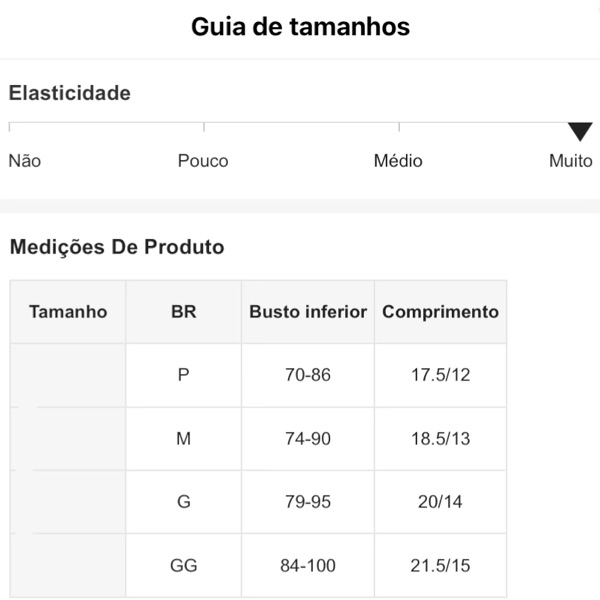This screenshot has width=600, height=600.
Task: Select the P size row cell
Action: 183,375
